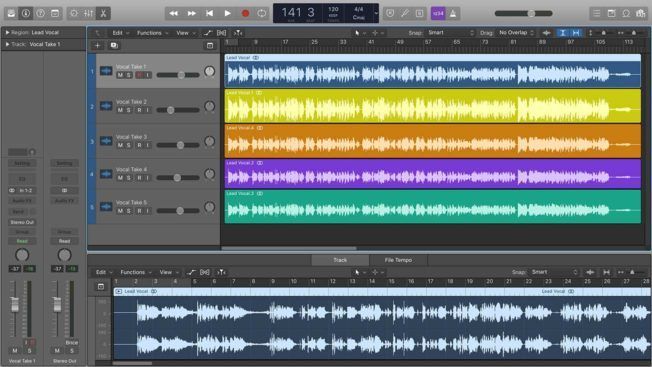Start recording with the red Record button
Image resolution: width=652 pixels, height=367 pixels.
[x=245, y=13]
